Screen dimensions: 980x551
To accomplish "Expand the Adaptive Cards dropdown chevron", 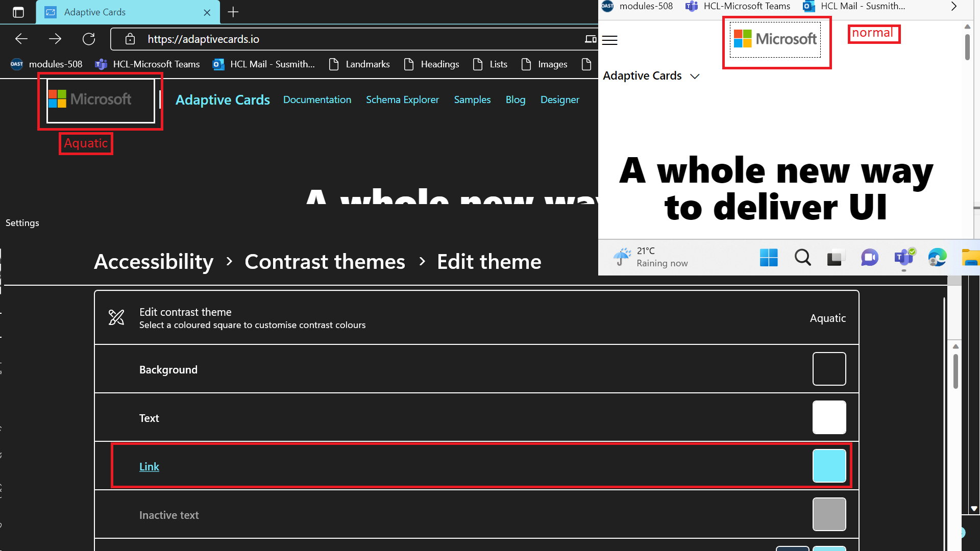I will [695, 77].
